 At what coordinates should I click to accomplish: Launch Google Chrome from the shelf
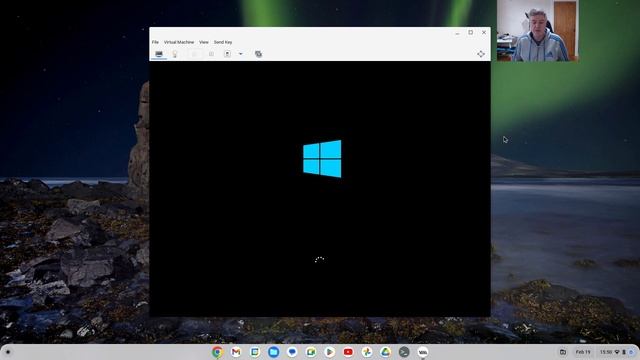217,352
